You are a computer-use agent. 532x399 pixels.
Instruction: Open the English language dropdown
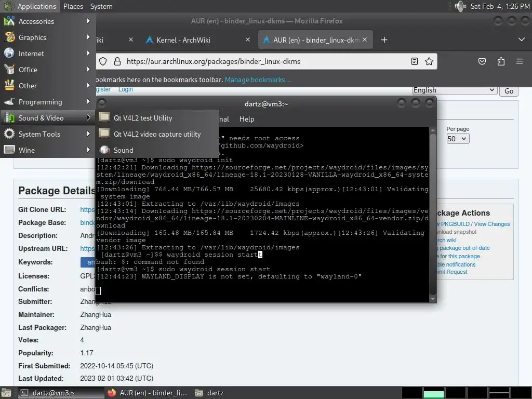(455, 90)
